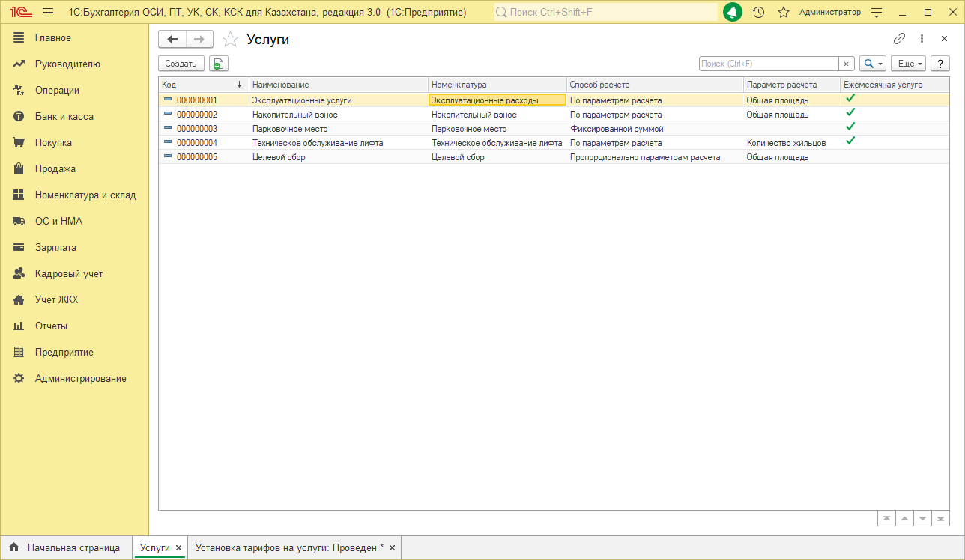The width and height of the screenshot is (965, 560).
Task: Get link to this list
Action: coord(899,39)
